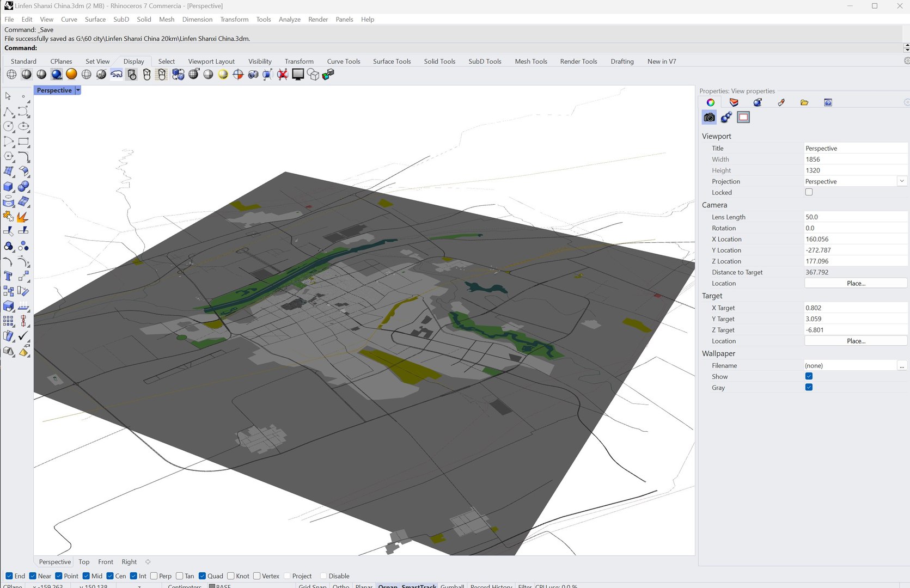Enable the Tan object snap
Image resolution: width=910 pixels, height=588 pixels.
pos(179,576)
